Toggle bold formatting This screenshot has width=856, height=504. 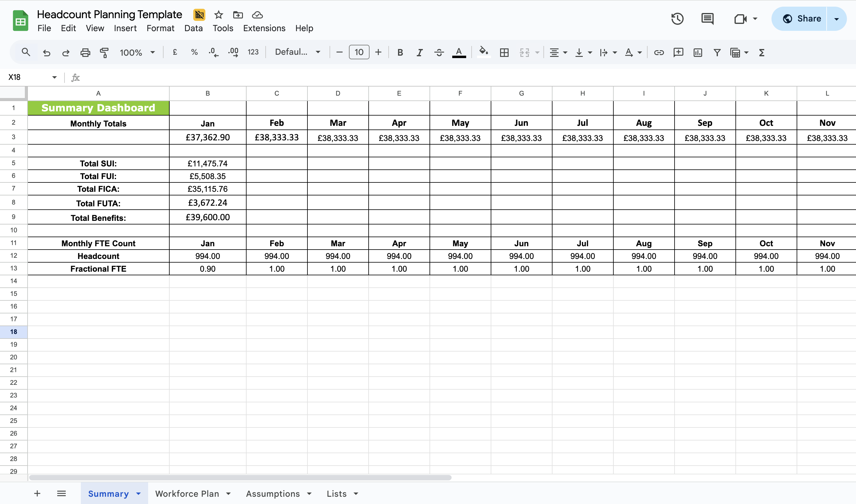[x=400, y=52]
